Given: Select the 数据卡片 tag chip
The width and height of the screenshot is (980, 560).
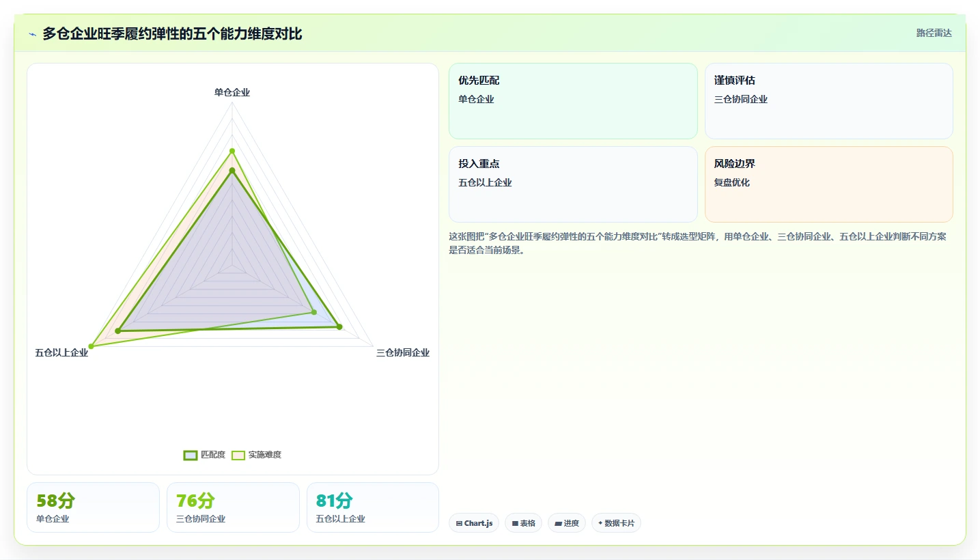Looking at the screenshot, I should point(616,523).
